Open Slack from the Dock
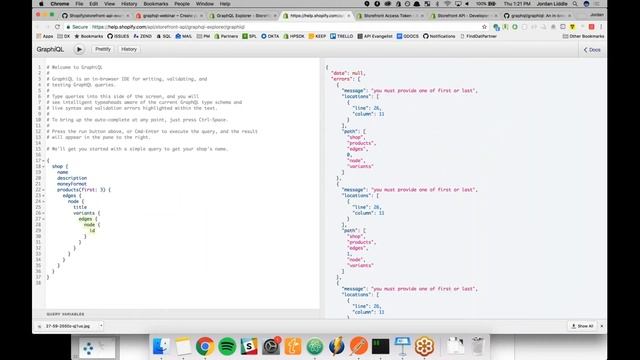The width and height of the screenshot is (640, 360). (x=249, y=346)
